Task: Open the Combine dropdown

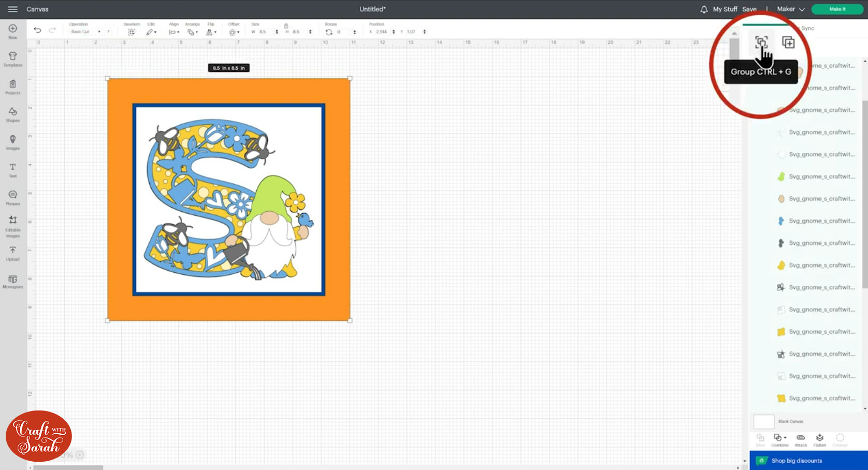Action: click(779, 440)
